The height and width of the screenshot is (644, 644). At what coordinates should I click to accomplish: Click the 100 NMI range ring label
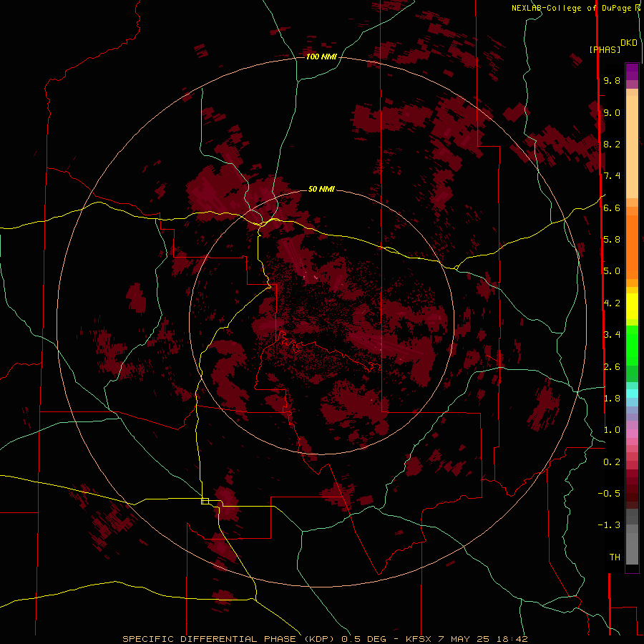point(321,57)
